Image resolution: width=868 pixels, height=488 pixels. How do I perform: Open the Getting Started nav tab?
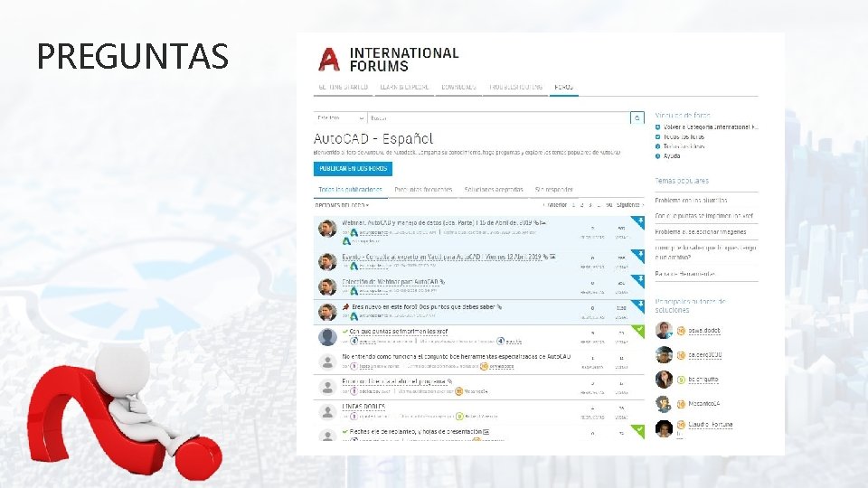coord(344,88)
